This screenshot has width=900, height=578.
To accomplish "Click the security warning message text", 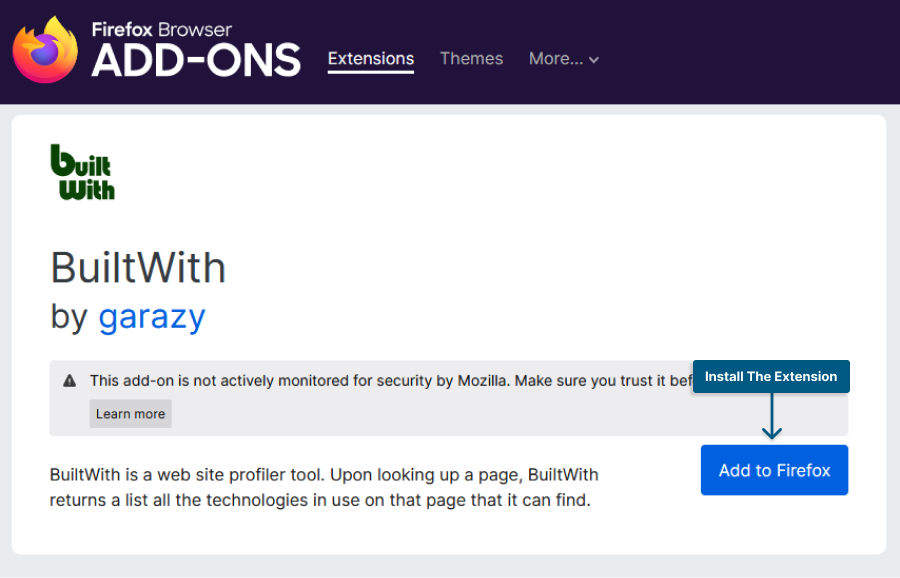I will pyautogui.click(x=391, y=381).
